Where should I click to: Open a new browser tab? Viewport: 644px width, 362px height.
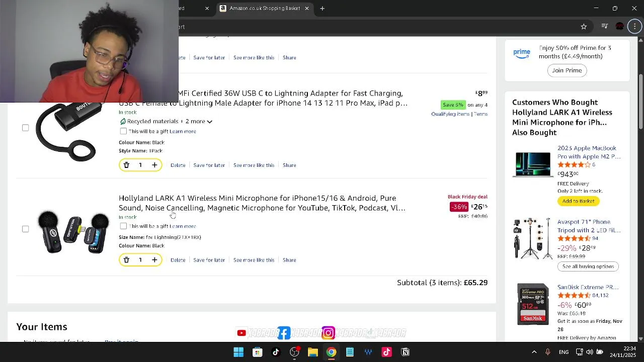coord(323,8)
